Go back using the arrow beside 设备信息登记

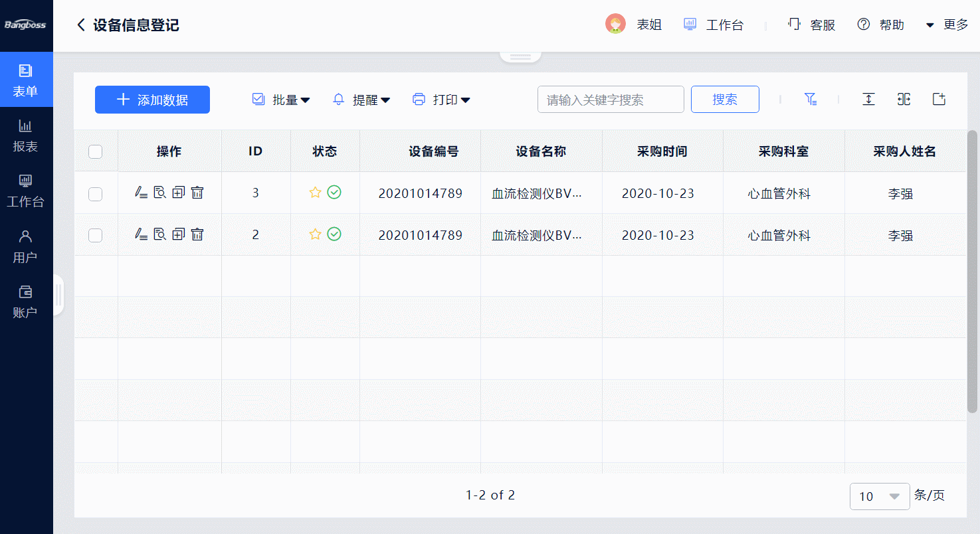pos(81,25)
